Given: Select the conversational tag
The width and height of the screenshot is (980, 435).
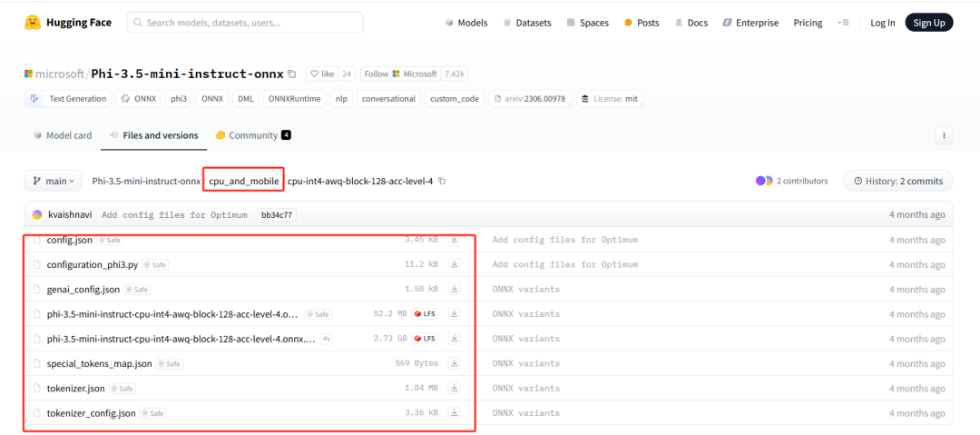Looking at the screenshot, I should pyautogui.click(x=388, y=99).
